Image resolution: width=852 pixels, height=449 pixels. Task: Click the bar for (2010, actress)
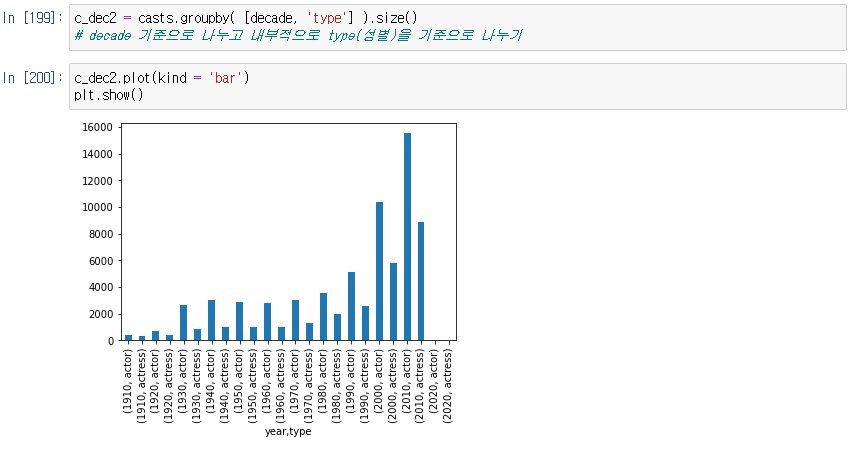pyautogui.click(x=421, y=281)
